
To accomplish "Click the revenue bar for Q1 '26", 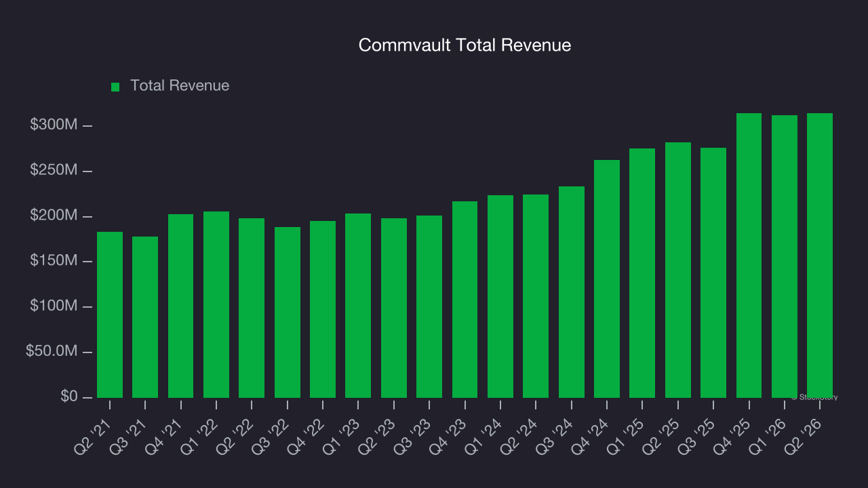I will (x=785, y=256).
